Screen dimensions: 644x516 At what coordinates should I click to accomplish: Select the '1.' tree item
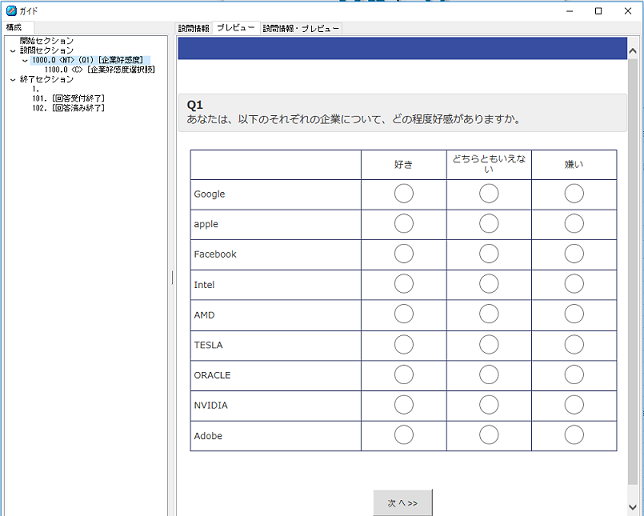tap(36, 89)
